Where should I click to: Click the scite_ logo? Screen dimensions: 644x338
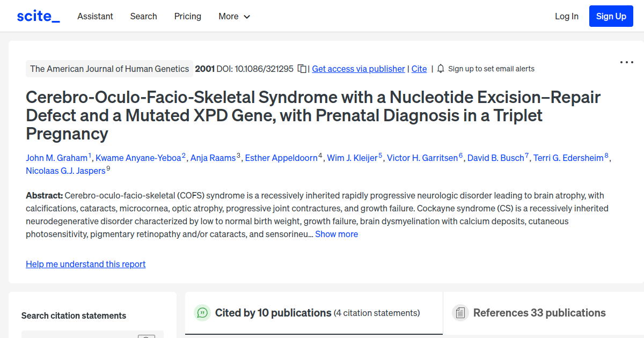pyautogui.click(x=38, y=16)
